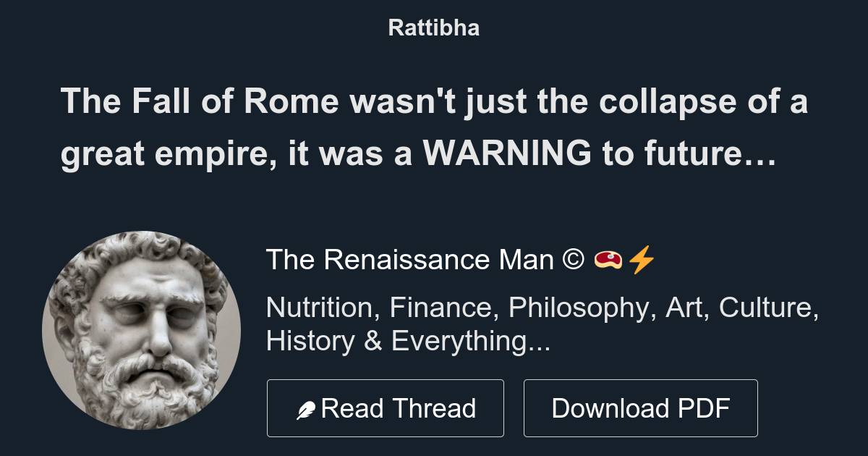Click the steak emoji beside the author name

(608, 261)
